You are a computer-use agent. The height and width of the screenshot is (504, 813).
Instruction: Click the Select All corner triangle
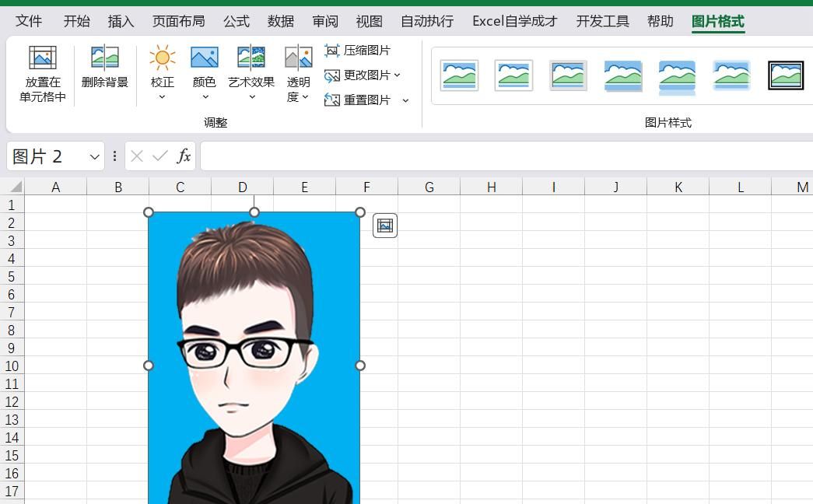(x=15, y=187)
